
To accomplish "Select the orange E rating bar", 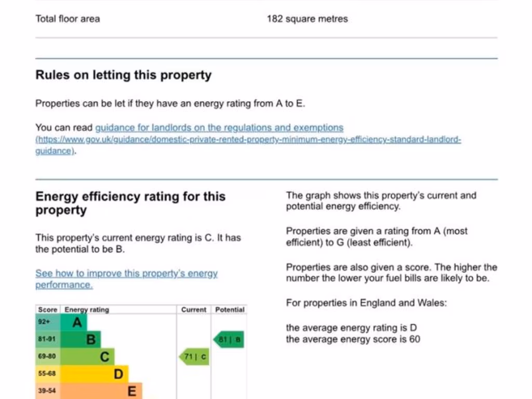I will [x=101, y=391].
